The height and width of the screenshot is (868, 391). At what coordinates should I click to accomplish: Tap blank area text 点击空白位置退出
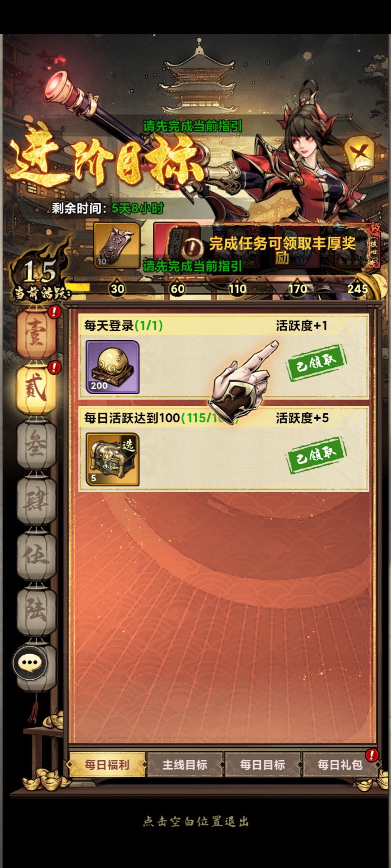[196, 822]
